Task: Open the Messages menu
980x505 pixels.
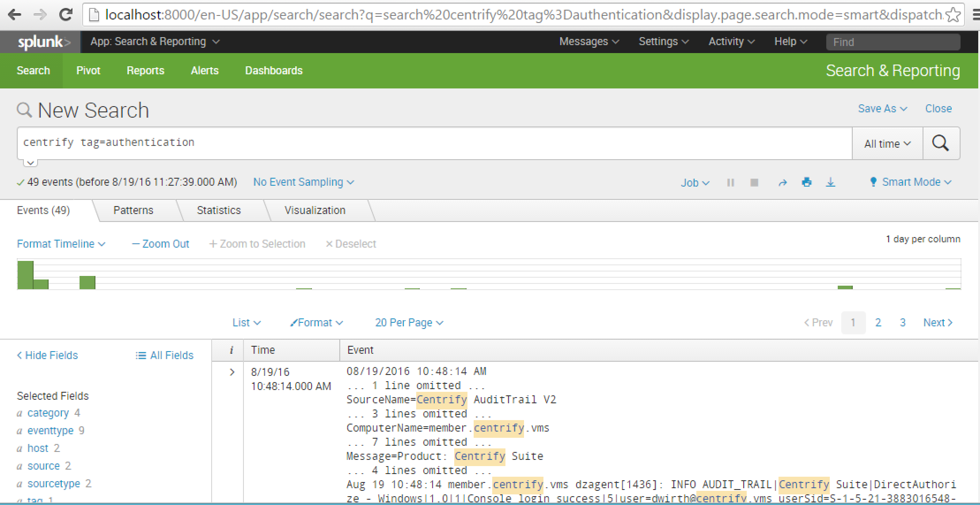Action: pyautogui.click(x=589, y=42)
